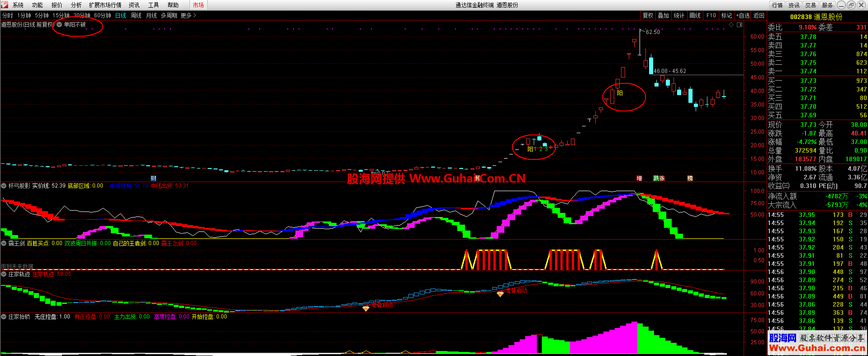Image resolution: width=868 pixels, height=356 pixels.
Task: Click the 标记 mark button
Action: click(x=727, y=15)
